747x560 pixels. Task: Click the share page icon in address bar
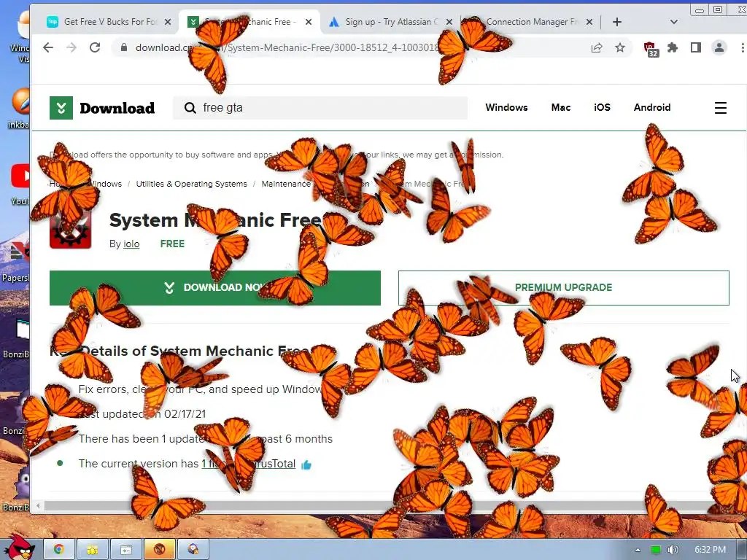click(x=597, y=47)
